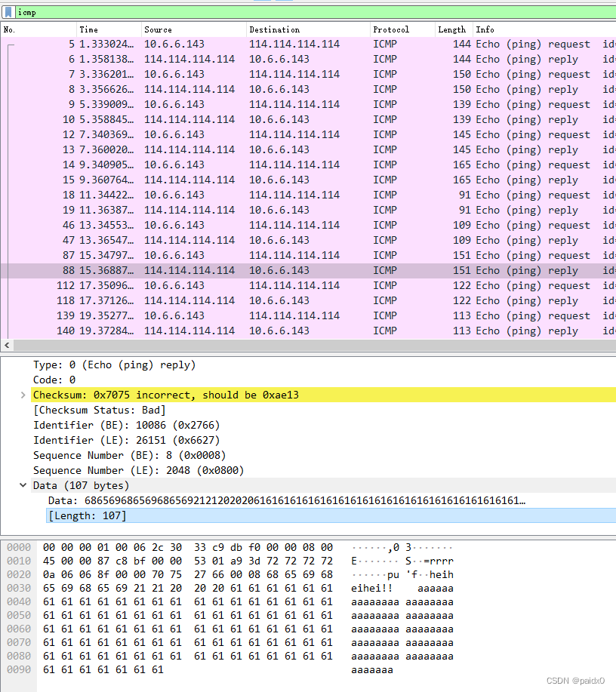Select packet number 5 in the list
Image resolution: width=616 pixels, height=692 pixels.
[226, 44]
